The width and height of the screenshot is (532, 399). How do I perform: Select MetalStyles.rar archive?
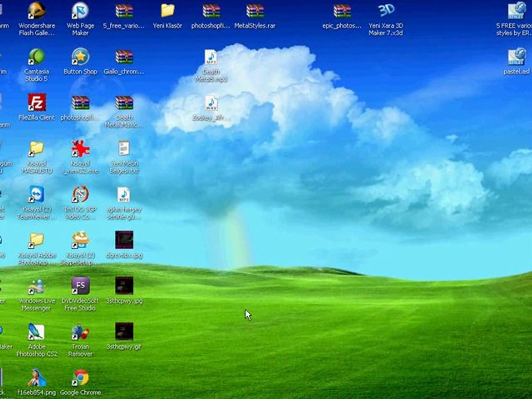(255, 11)
